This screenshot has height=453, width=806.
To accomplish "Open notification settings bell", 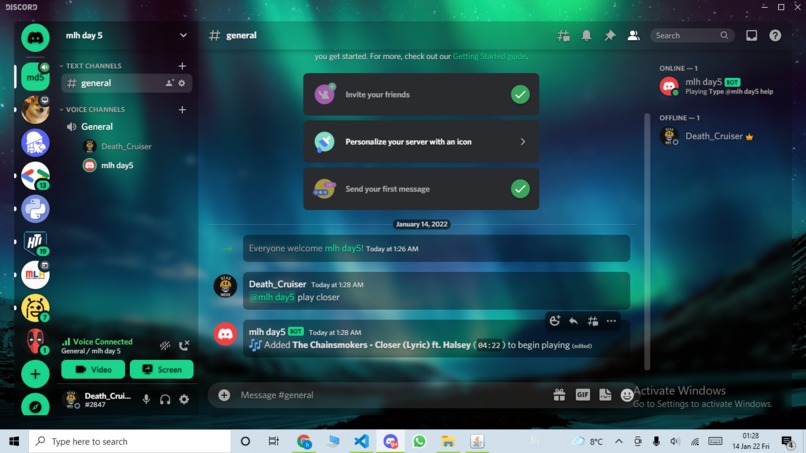I will (587, 35).
